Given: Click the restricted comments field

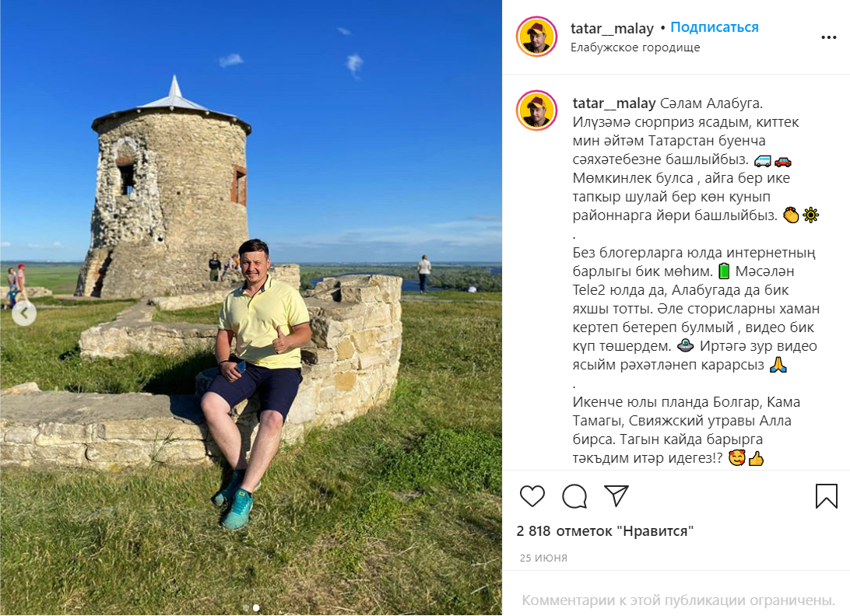Looking at the screenshot, I should (x=678, y=600).
